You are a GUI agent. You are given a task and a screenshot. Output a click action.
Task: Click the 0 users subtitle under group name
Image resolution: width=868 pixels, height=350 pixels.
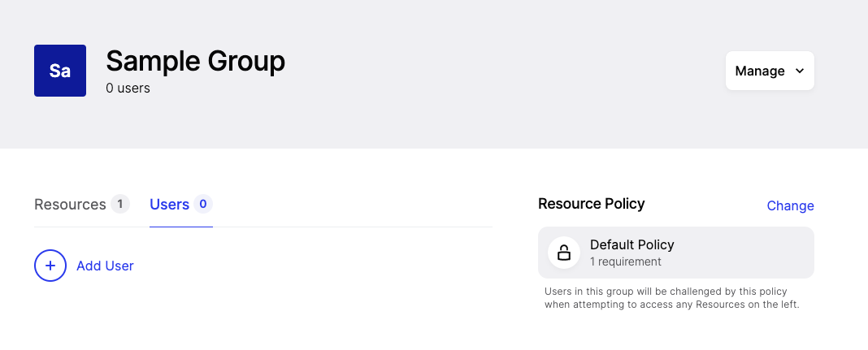click(x=128, y=88)
